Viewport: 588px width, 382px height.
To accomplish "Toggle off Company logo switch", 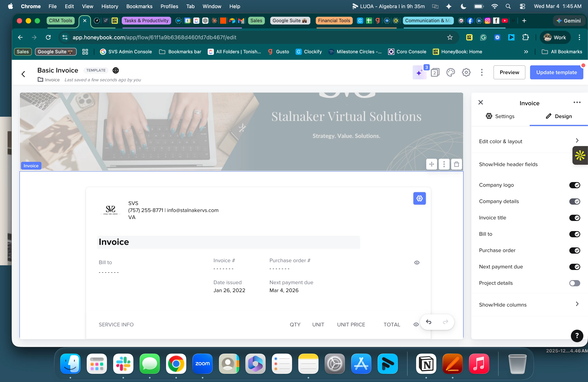I will tap(574, 185).
